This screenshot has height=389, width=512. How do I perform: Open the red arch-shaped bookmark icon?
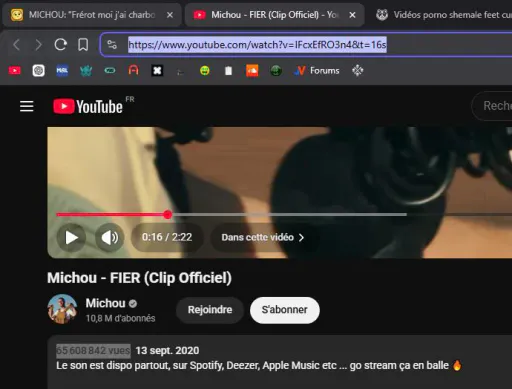[x=133, y=70]
